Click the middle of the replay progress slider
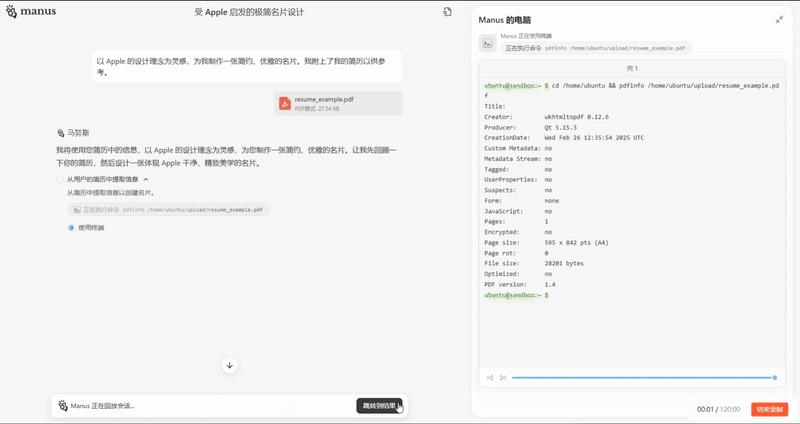Image resolution: width=800 pixels, height=424 pixels. 644,377
